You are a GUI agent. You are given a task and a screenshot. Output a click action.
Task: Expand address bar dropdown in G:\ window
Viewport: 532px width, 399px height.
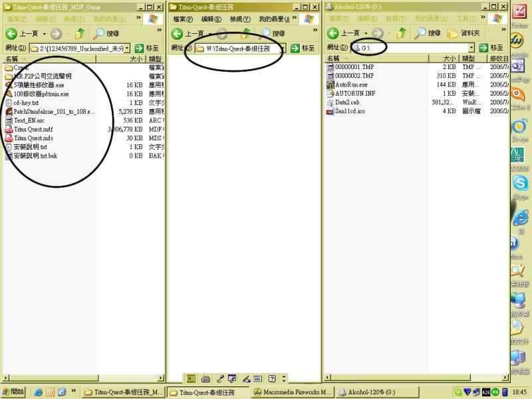click(471, 48)
